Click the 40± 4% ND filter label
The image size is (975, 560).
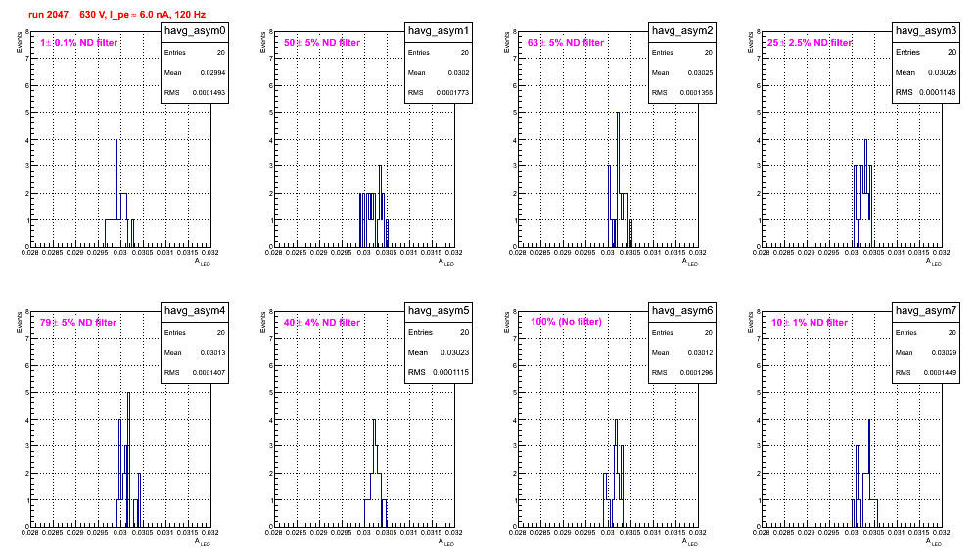point(322,323)
